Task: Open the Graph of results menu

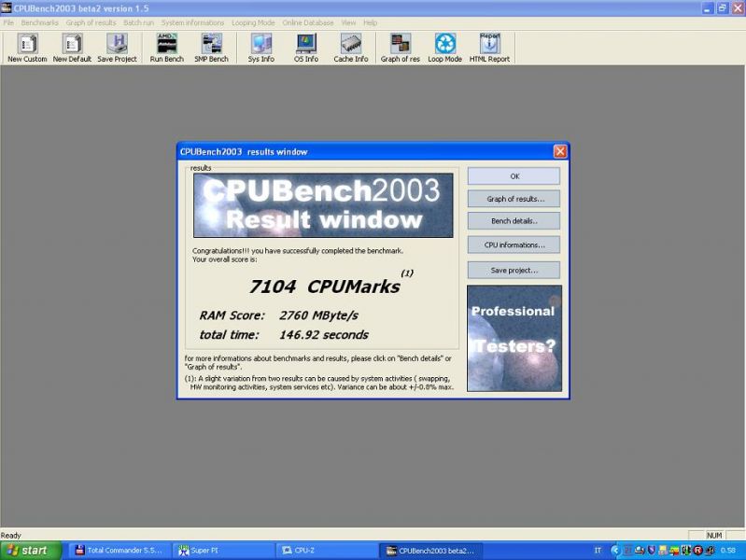Action: tap(91, 22)
